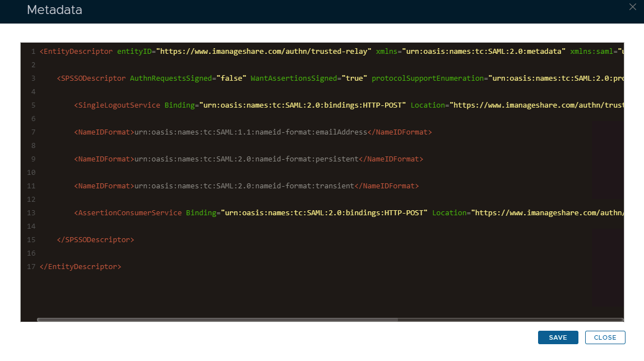Close the Metadata dialog with X icon
This screenshot has height=361, width=644.
point(633,7)
